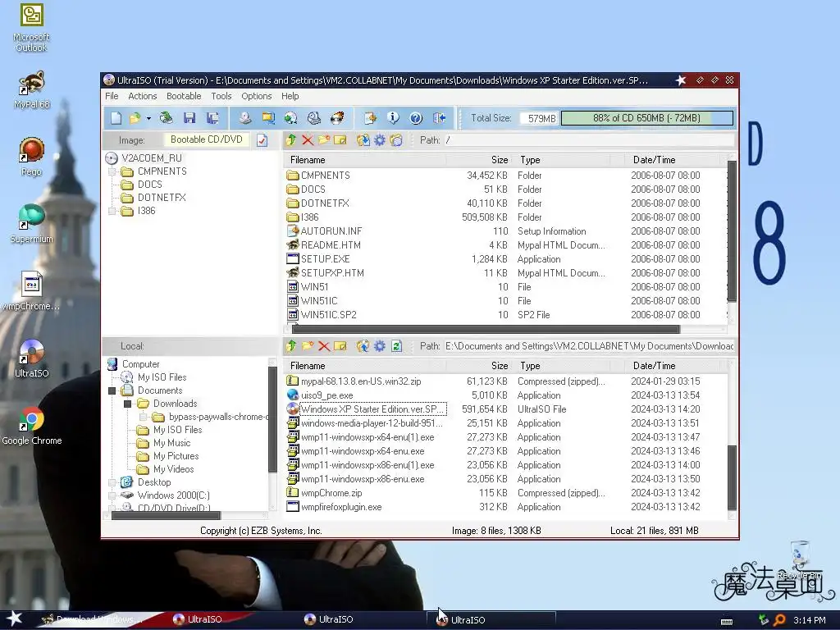The width and height of the screenshot is (840, 630).
Task: Open the Tools menu
Action: click(221, 96)
